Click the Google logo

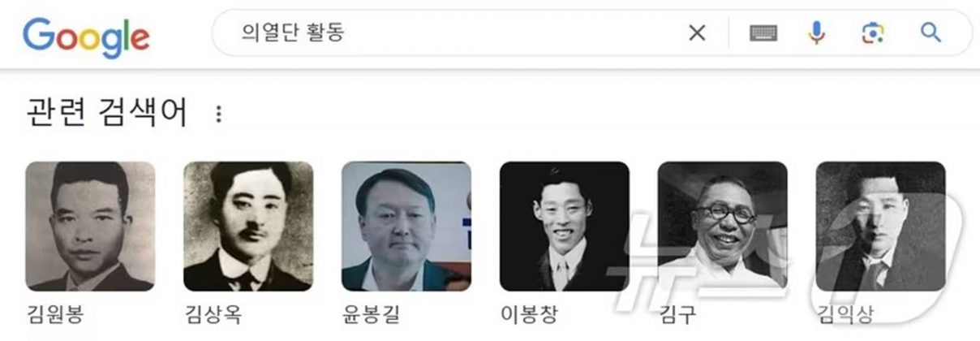pyautogui.click(x=86, y=38)
